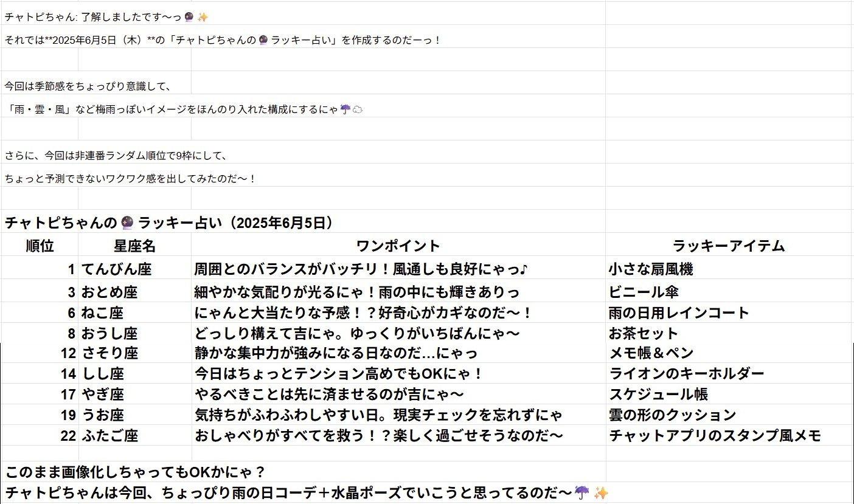Click the 順位 header cell
The height and width of the screenshot is (504, 854).
(40, 246)
